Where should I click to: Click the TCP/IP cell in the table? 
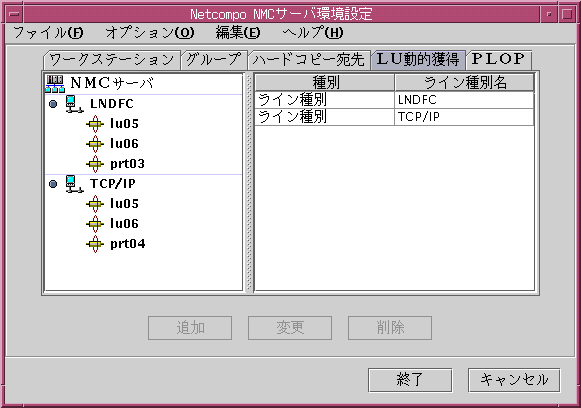pos(464,117)
